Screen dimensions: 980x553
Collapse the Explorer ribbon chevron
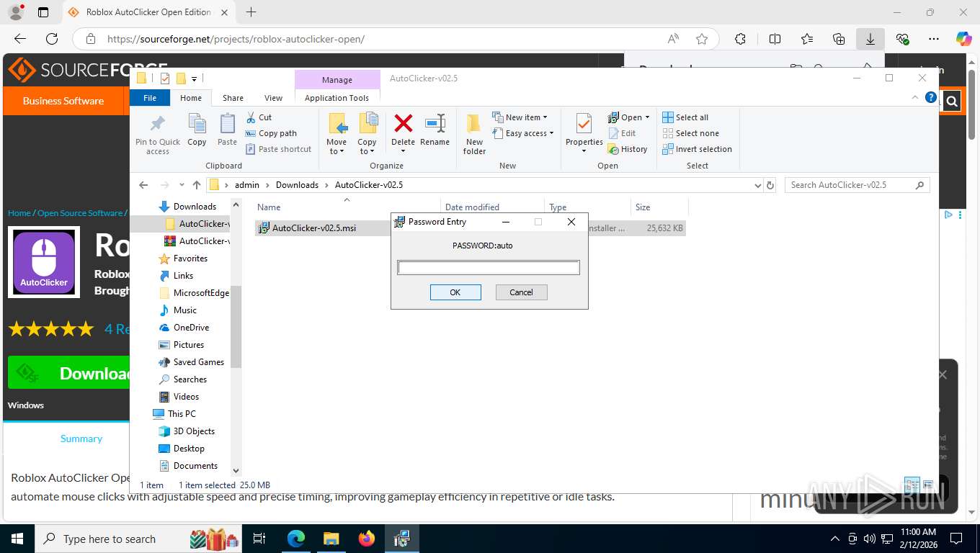[x=916, y=97]
